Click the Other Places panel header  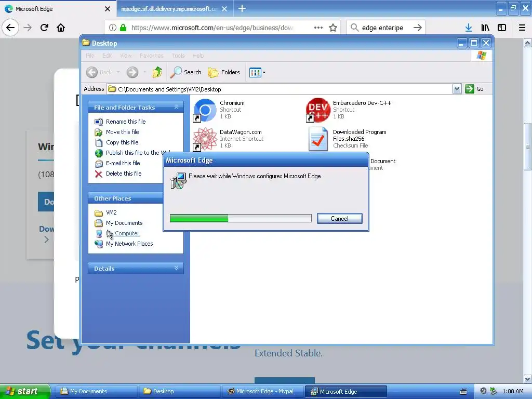pyautogui.click(x=126, y=198)
